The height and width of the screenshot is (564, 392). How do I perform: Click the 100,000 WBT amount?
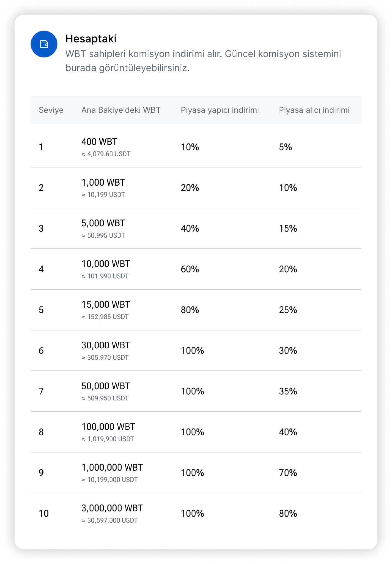tap(108, 427)
